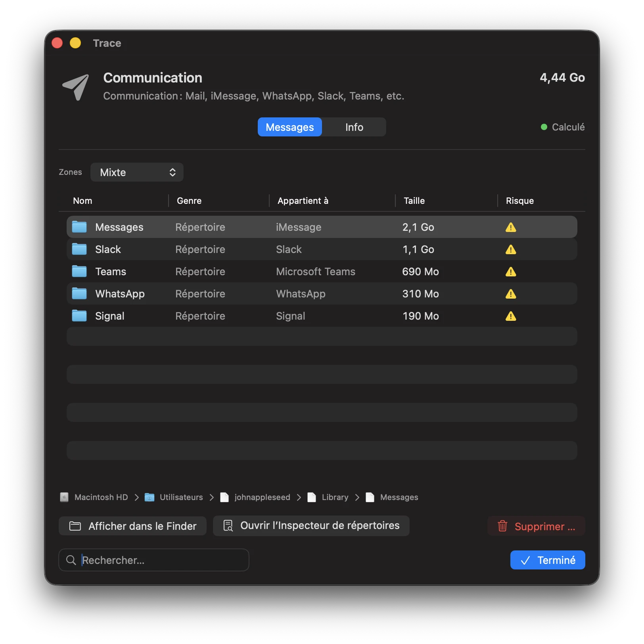Confirm with the Terminé button
The height and width of the screenshot is (644, 644).
pos(548,560)
